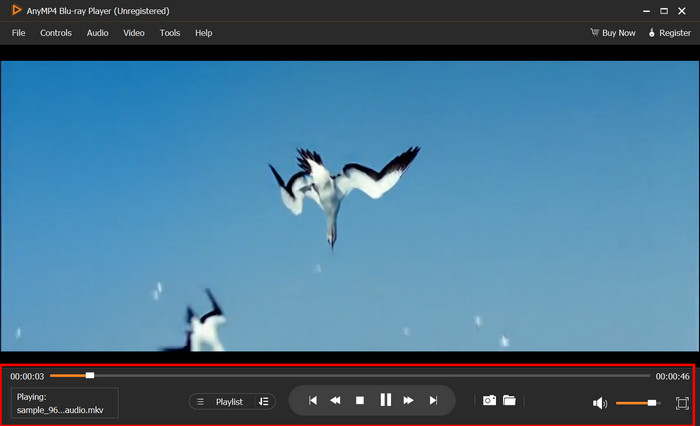Close the Blu-ray Player window
Screen dimensions: 700x426
(x=682, y=11)
